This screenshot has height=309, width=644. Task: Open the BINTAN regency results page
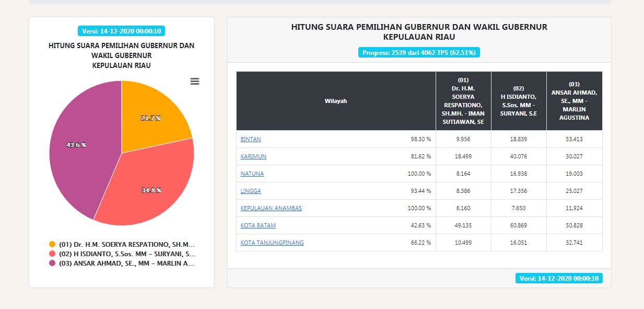251,139
